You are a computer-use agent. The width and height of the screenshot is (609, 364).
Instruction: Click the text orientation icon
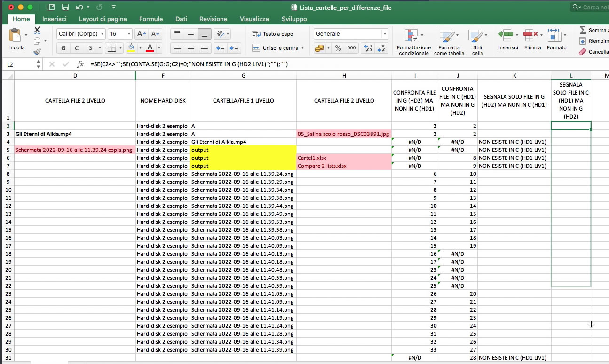(x=220, y=34)
